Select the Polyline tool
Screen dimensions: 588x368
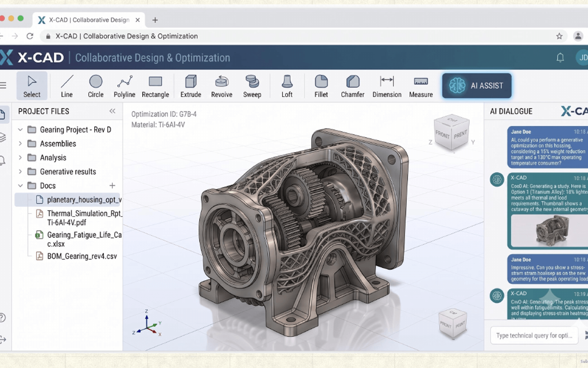(x=125, y=86)
